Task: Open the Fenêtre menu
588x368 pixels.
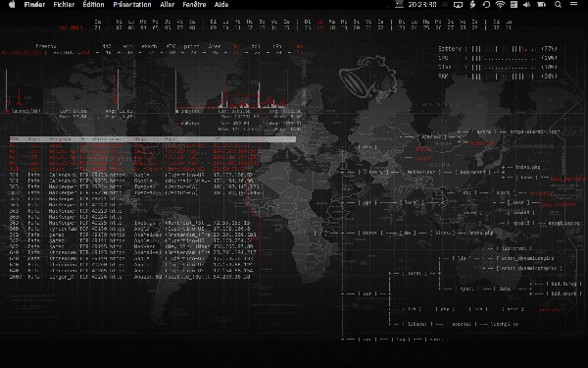Action: (194, 5)
